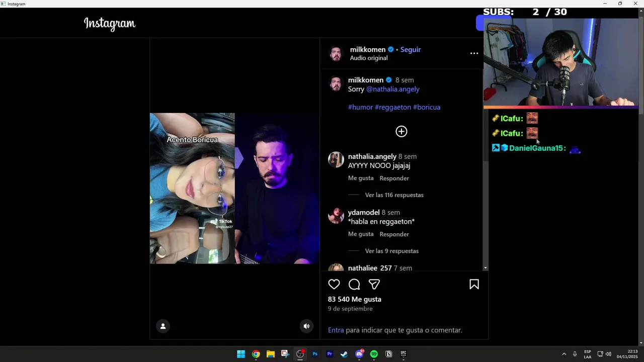Open Spotify from the taskbar
This screenshot has width=644, height=362.
pos(374,354)
